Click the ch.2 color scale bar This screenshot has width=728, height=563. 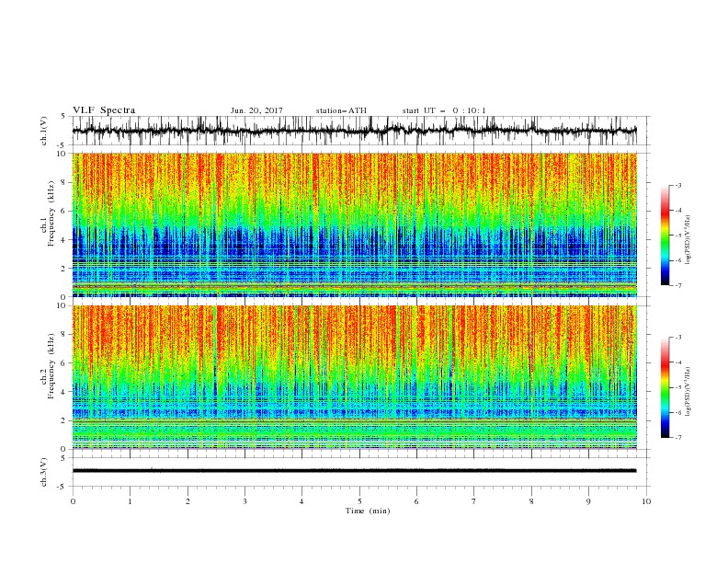pos(665,387)
